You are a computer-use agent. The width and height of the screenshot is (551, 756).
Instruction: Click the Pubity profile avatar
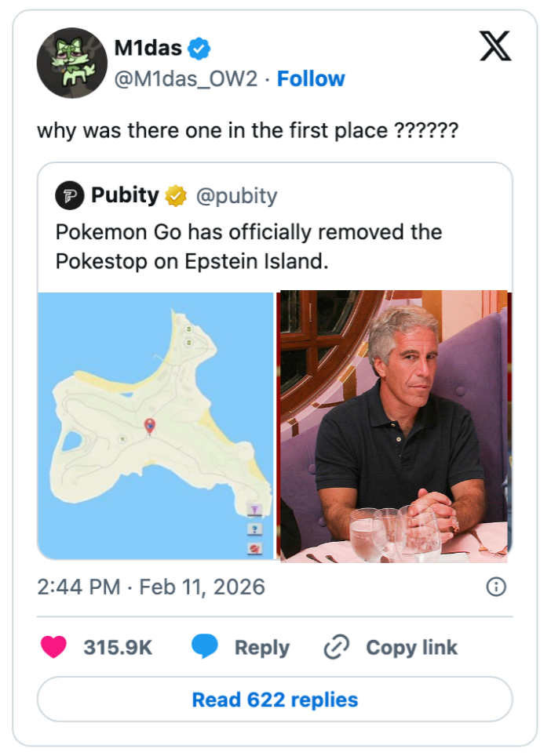(x=69, y=195)
